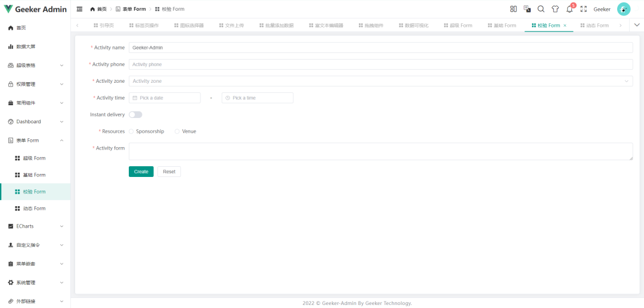The width and height of the screenshot is (644, 308).
Task: Click the Activity phone input field
Action: pyautogui.click(x=380, y=64)
